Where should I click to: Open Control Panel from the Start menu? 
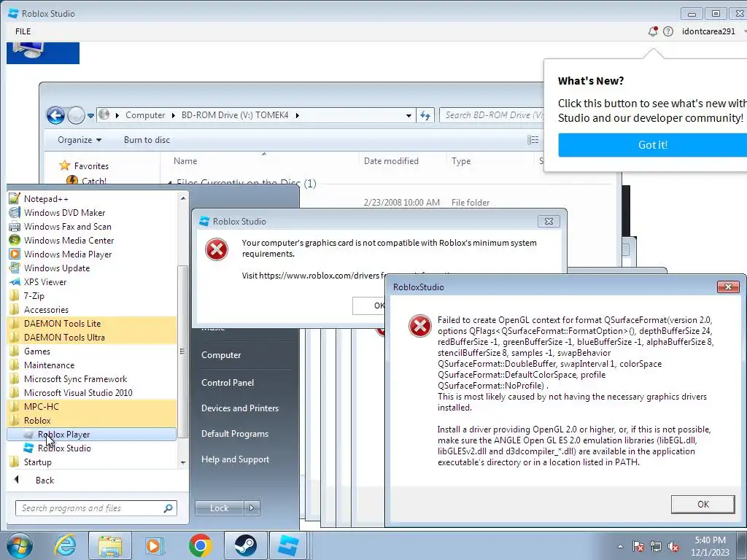(228, 382)
